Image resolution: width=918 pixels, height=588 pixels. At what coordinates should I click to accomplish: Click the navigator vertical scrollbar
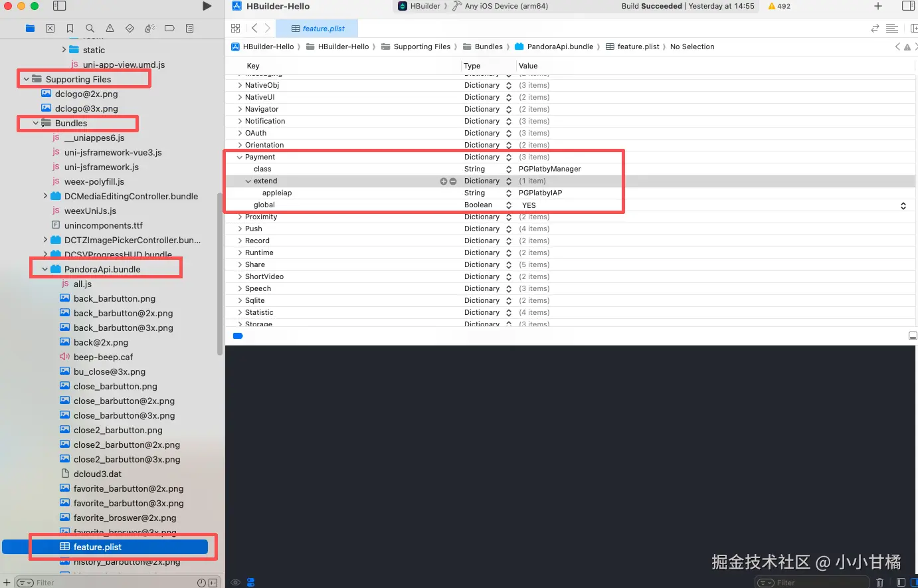click(221, 272)
